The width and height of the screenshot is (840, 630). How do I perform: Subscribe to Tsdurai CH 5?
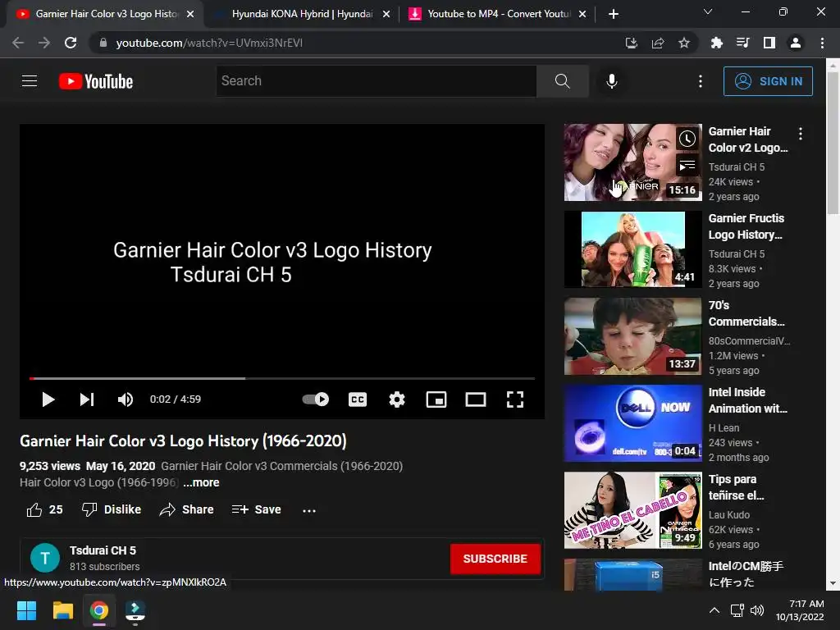(x=495, y=559)
